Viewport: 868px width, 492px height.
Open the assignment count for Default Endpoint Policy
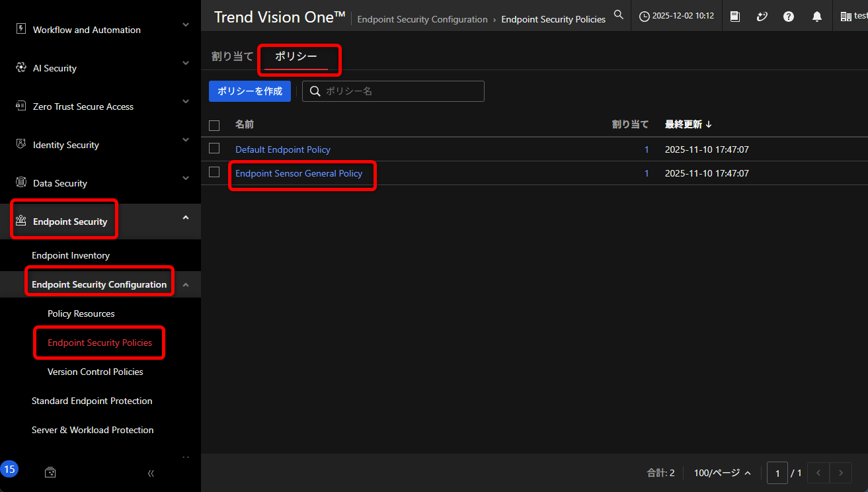[647, 149]
